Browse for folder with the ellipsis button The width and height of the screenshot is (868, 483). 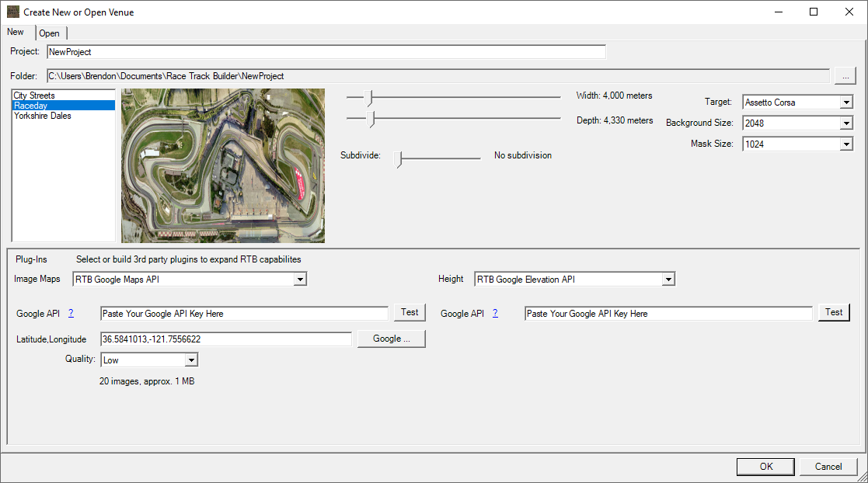click(845, 76)
